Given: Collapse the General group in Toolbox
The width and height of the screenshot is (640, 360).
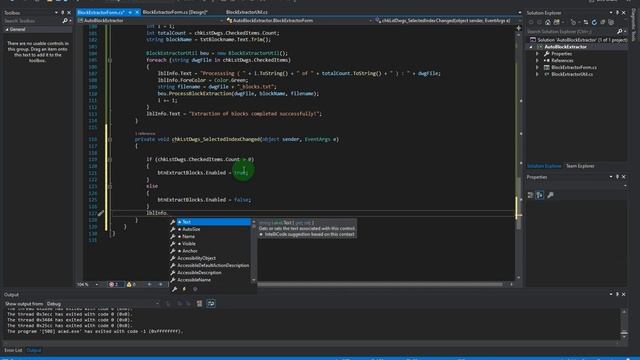Looking at the screenshot, I should [x=7, y=29].
